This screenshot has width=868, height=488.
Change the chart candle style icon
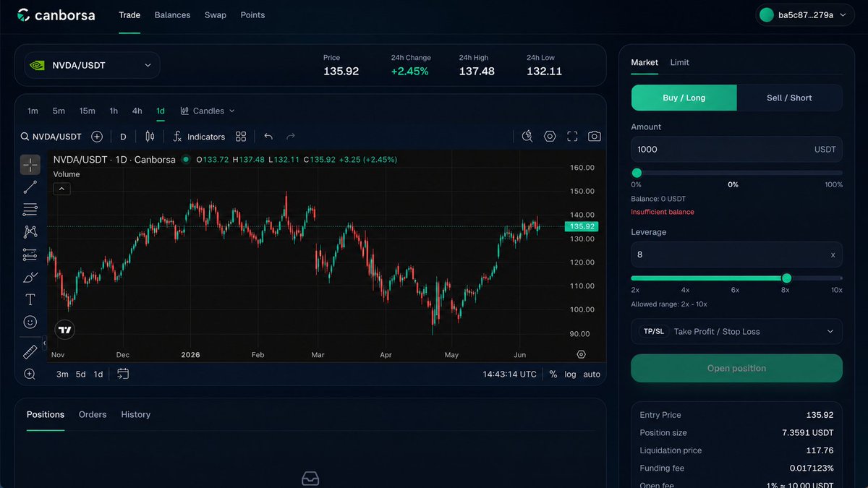click(150, 137)
